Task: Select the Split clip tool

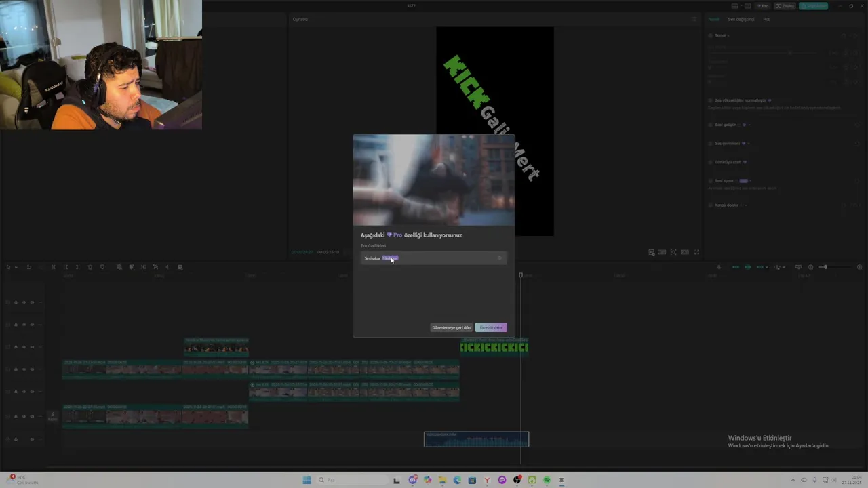Action: pos(54,267)
